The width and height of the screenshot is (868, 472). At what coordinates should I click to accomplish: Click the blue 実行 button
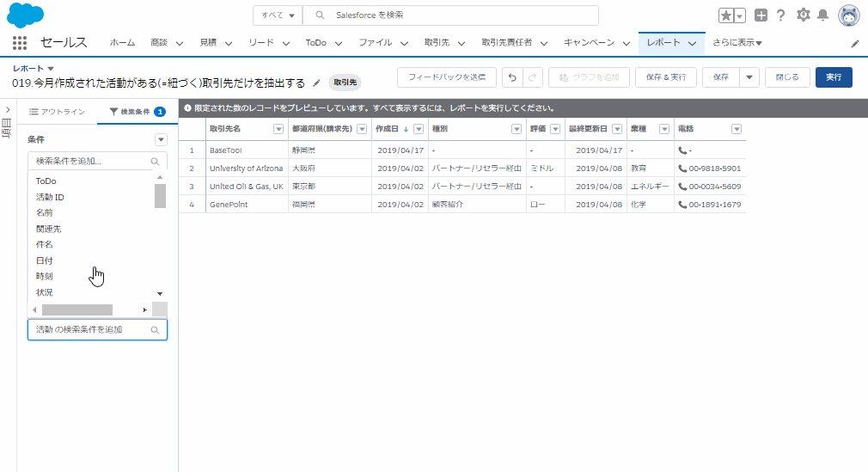(834, 77)
